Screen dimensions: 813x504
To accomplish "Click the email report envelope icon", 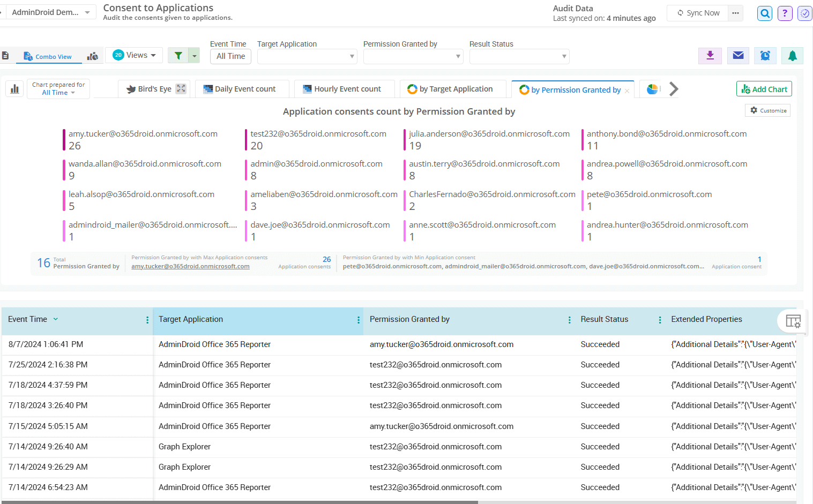I will tap(738, 55).
